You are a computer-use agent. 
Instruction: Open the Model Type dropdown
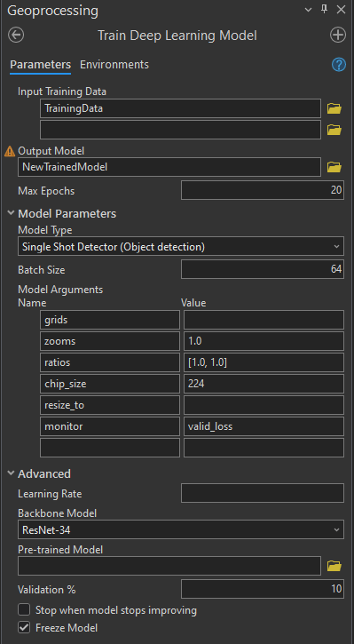(181, 247)
